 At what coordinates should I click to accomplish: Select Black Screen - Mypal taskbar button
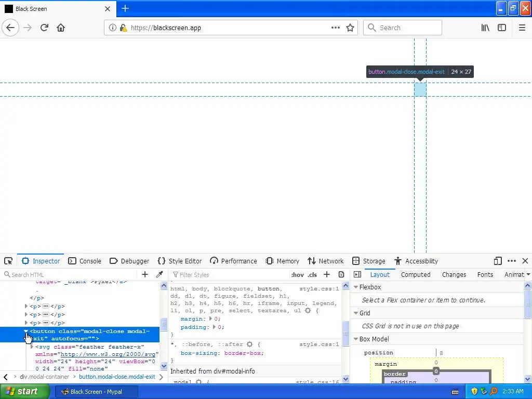pos(97,392)
